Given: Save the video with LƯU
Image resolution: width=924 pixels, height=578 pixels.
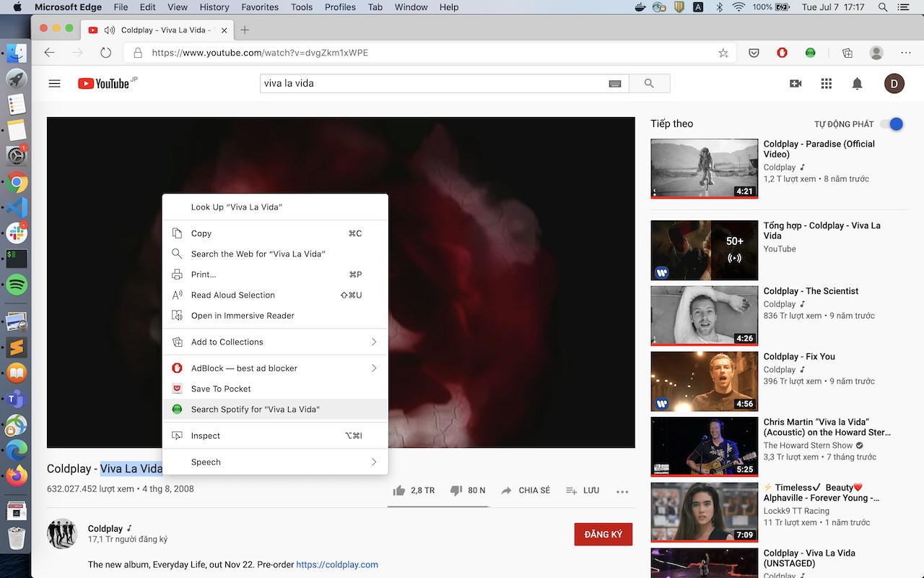Looking at the screenshot, I should pos(583,491).
